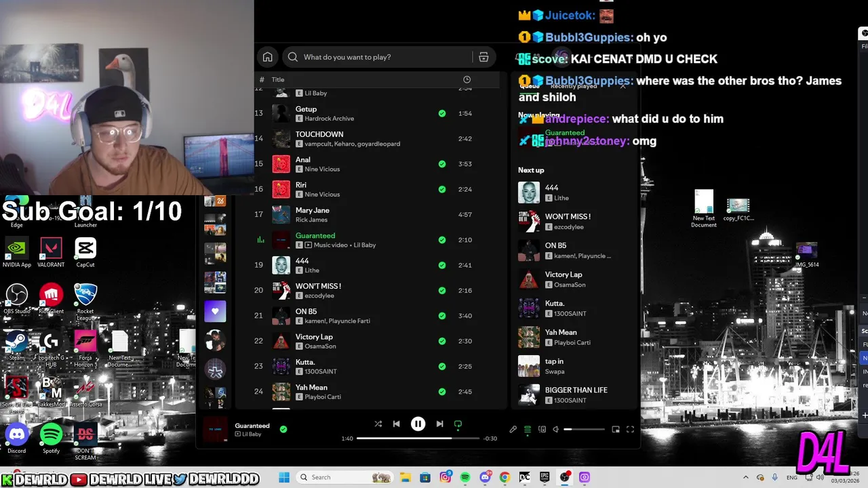Toggle saved checkmark for WON'T MISS! row
The image size is (868, 488).
[x=442, y=290]
